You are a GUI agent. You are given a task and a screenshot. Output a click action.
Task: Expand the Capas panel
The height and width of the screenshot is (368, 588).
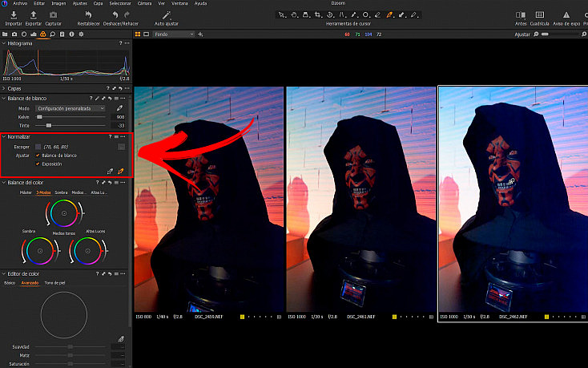click(4, 88)
